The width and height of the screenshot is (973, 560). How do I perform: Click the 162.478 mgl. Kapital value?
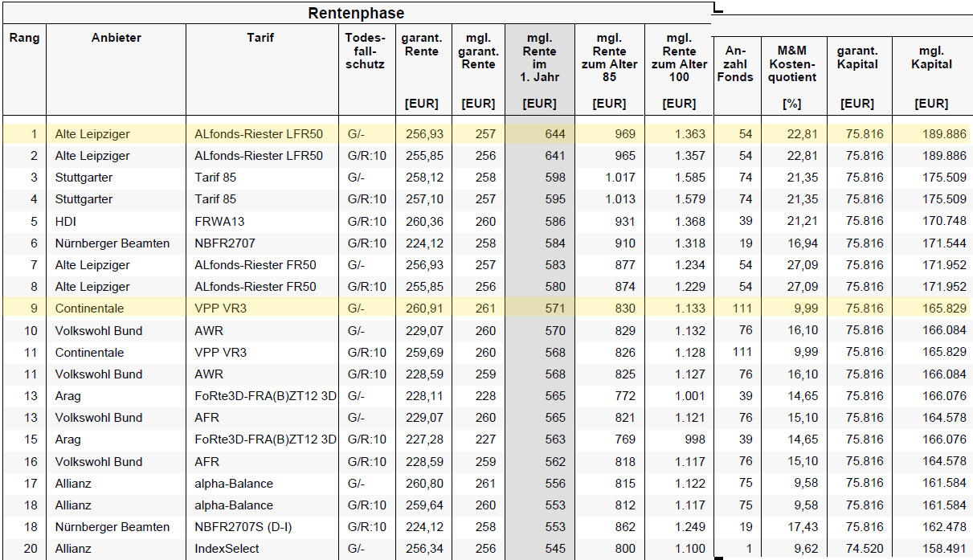943,527
